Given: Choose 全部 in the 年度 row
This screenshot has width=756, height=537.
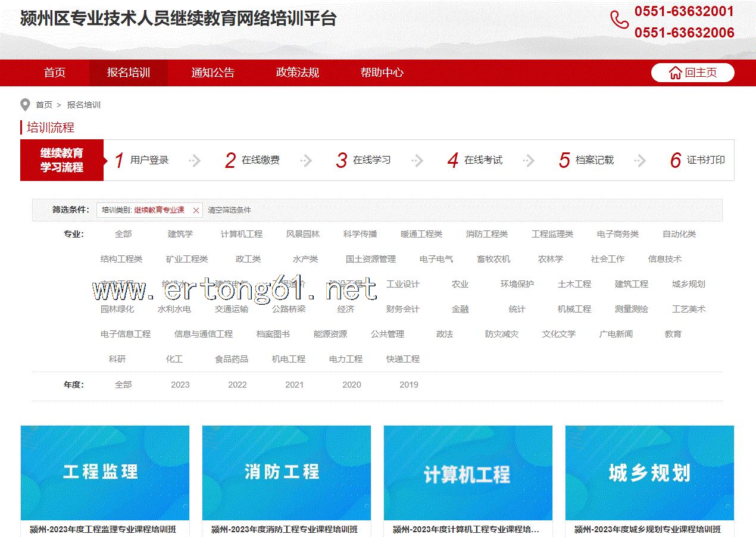Looking at the screenshot, I should [x=123, y=385].
